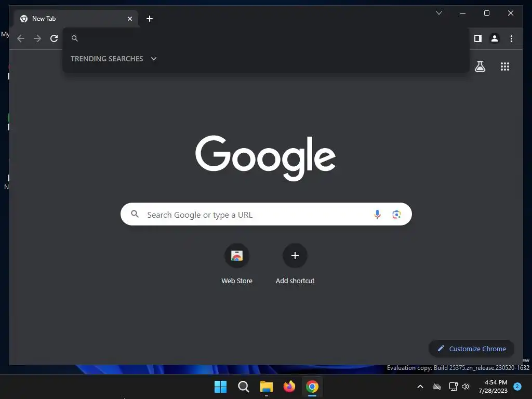The height and width of the screenshot is (399, 532).
Task: Click the magnifier icon in the Google search box
Action: coord(135,214)
